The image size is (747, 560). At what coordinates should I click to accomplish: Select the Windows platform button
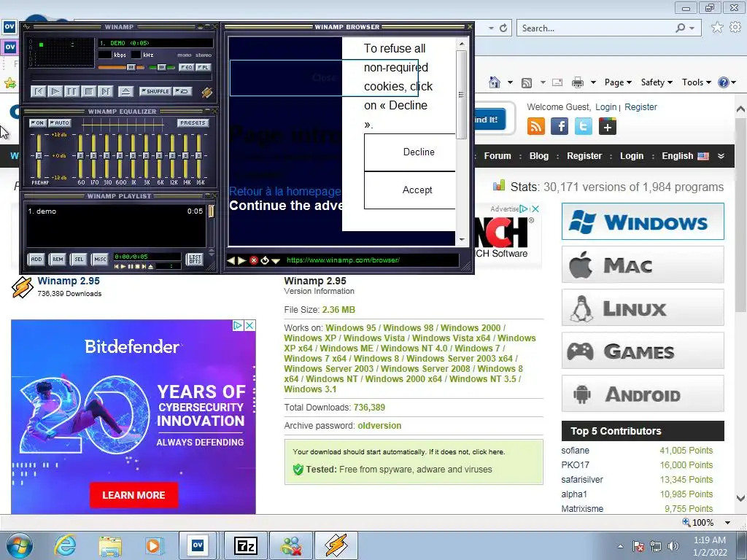[643, 222]
